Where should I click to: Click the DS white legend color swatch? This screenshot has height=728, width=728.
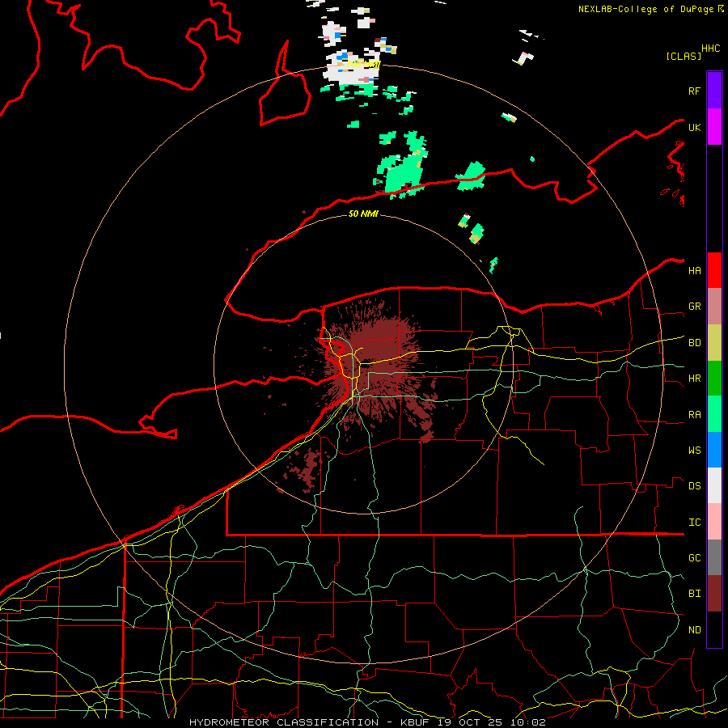(714, 485)
